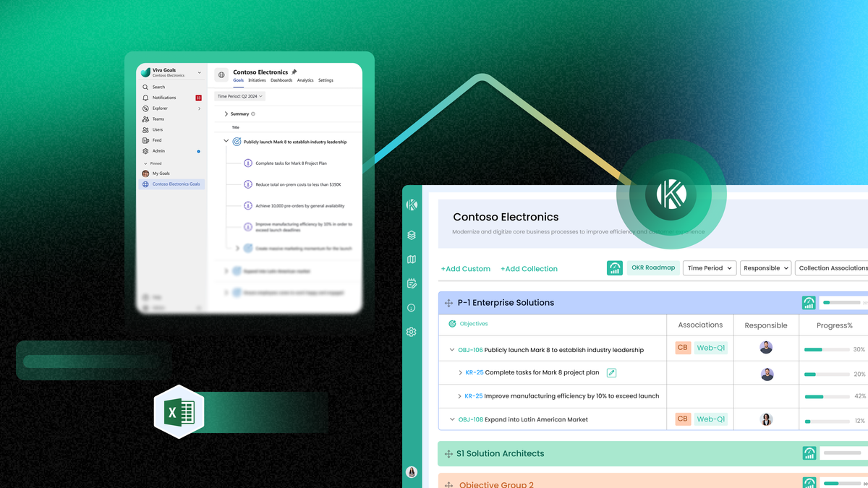868x488 pixels.
Task: Click the layers icon in the green sidebar
Action: pyautogui.click(x=412, y=235)
